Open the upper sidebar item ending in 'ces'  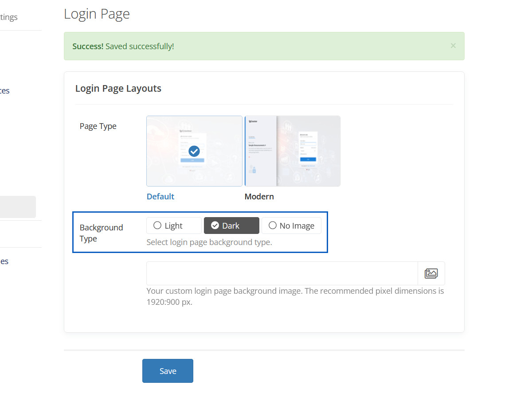(x=4, y=91)
